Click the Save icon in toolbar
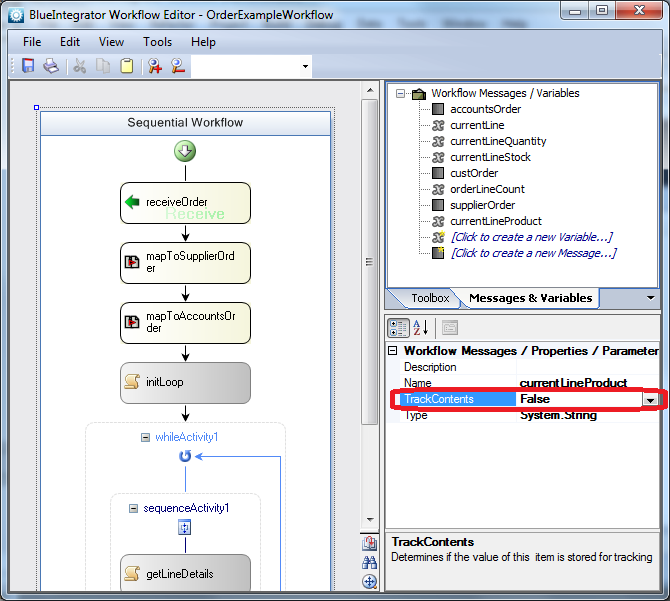This screenshot has width=670, height=601. click(28, 66)
